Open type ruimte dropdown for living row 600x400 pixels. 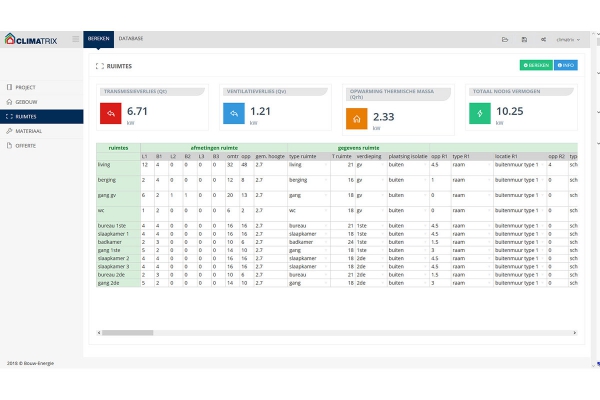click(326, 165)
